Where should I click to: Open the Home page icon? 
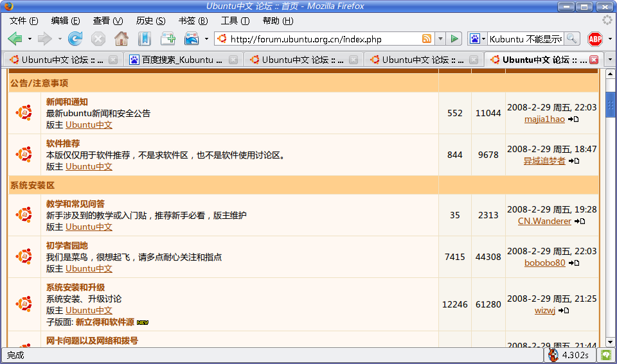(x=121, y=39)
